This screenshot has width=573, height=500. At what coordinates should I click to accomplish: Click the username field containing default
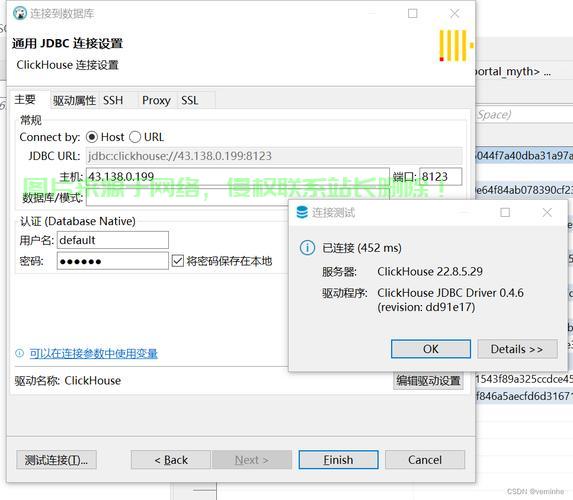pyautogui.click(x=113, y=240)
